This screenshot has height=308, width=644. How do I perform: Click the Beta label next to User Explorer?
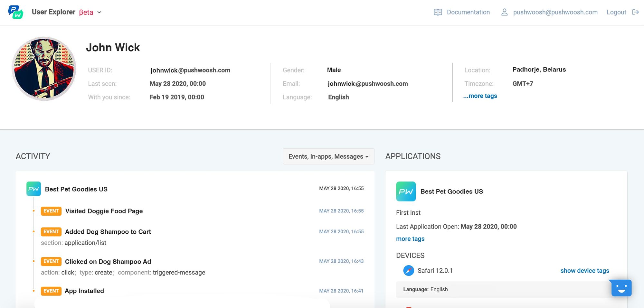click(86, 12)
